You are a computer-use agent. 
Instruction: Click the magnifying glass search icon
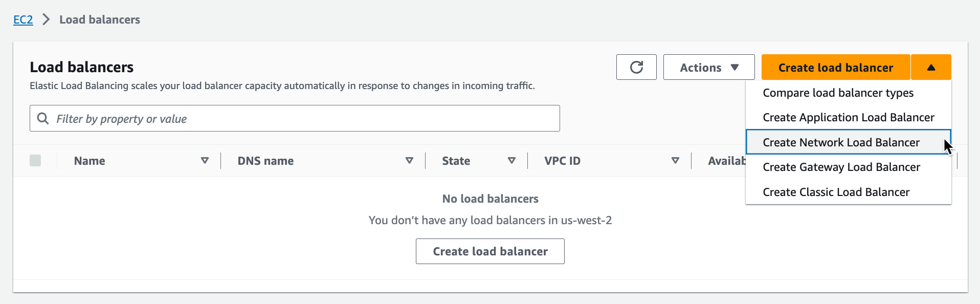[x=43, y=118]
